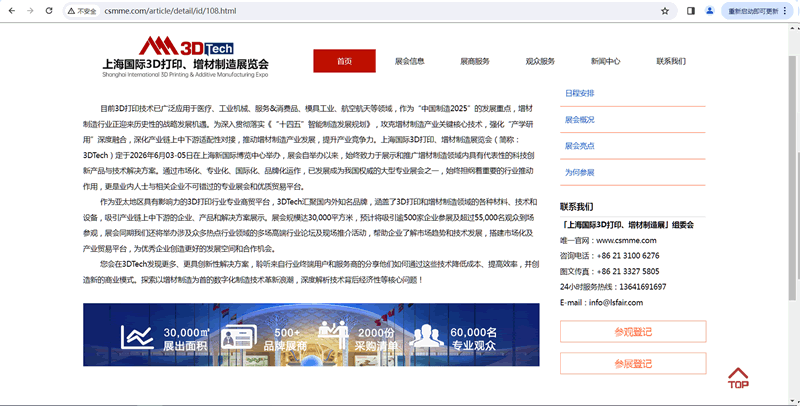Open the browser side panel icon
This screenshot has height=406, width=800.
point(691,11)
